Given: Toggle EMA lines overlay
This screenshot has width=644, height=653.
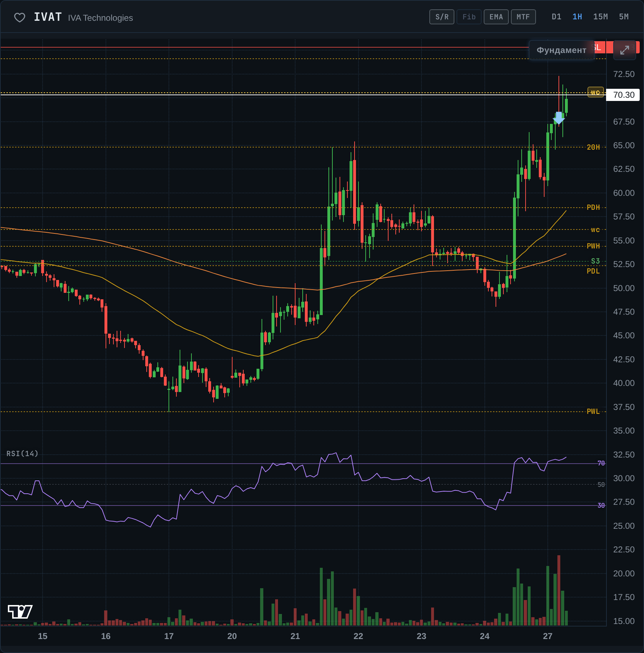Looking at the screenshot, I should tap(496, 17).
